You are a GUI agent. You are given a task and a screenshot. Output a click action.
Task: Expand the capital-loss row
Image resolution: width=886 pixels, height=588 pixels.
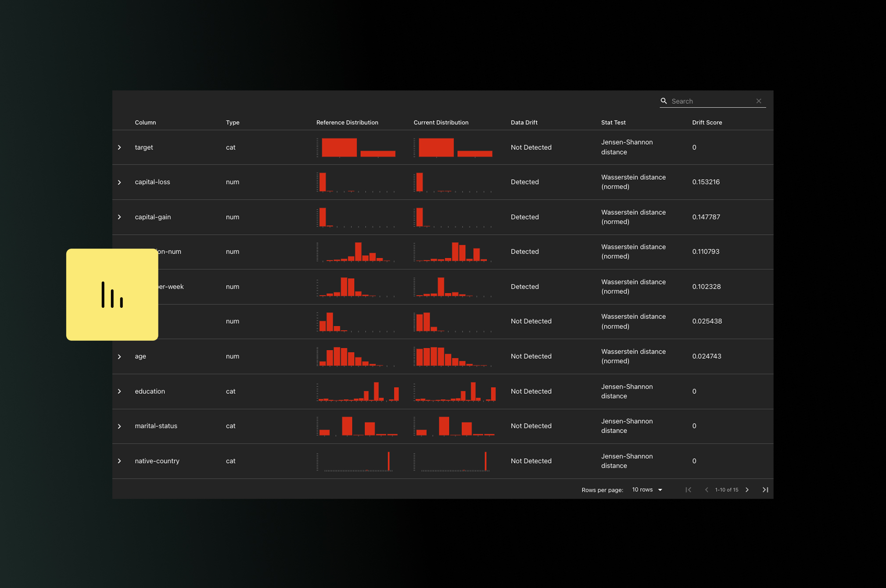pos(119,182)
